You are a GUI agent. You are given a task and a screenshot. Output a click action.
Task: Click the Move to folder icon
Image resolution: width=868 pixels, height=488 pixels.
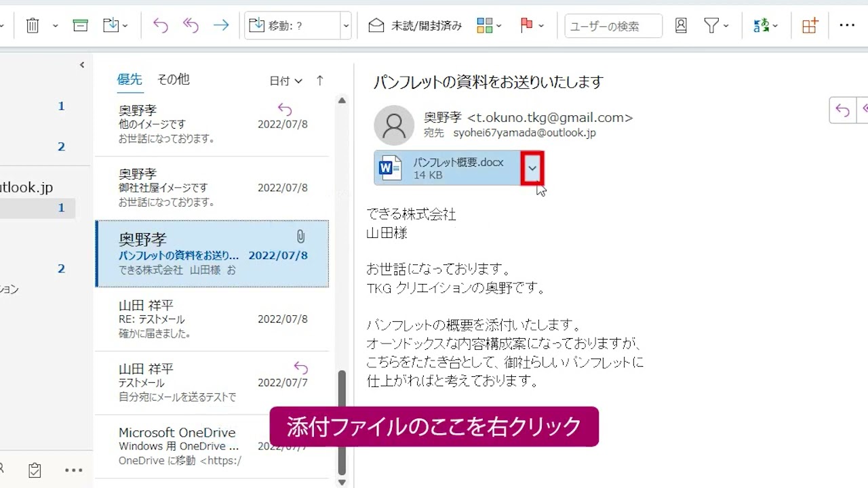tap(111, 26)
